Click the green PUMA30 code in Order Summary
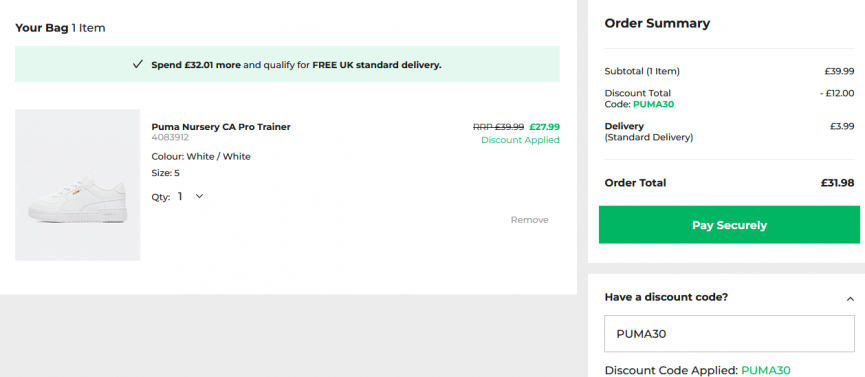Viewport: 865px width, 377px height. [x=653, y=104]
